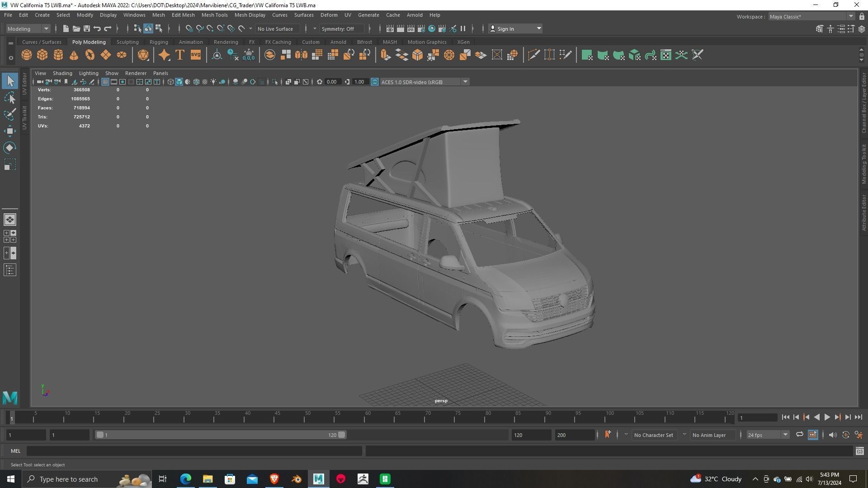Open the Edit Mesh menu
Viewport: 868px width, 488px height.
pos(183,15)
